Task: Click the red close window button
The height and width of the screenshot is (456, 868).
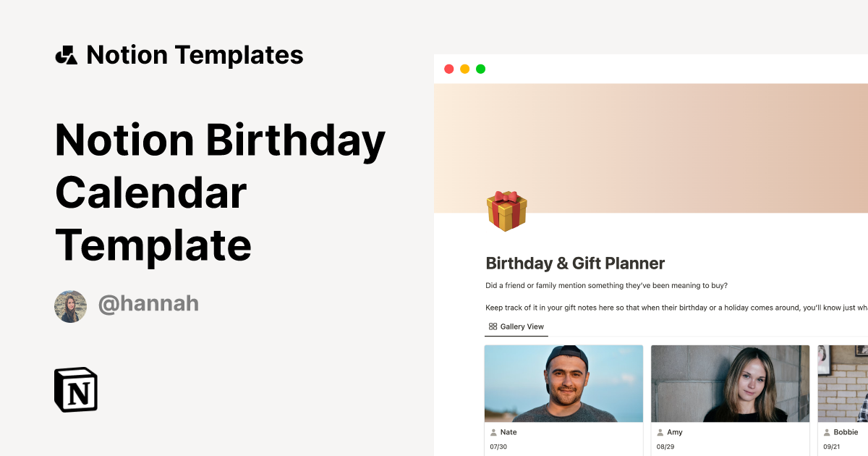Action: [x=448, y=69]
